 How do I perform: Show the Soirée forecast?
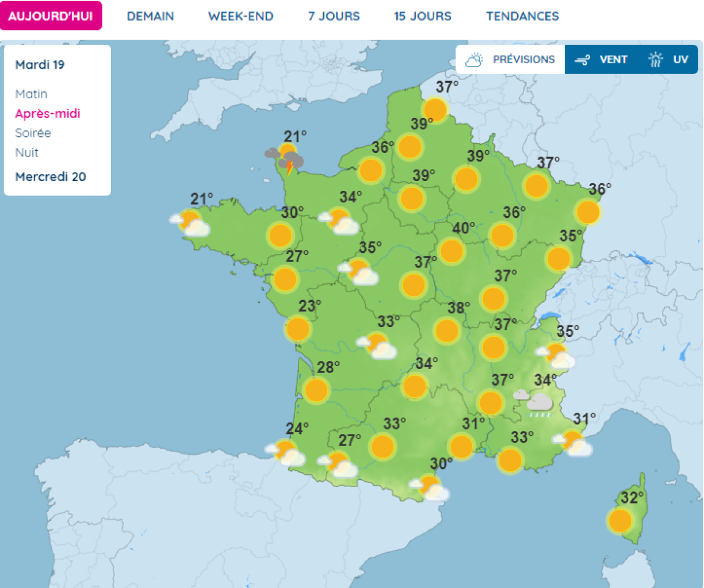(x=33, y=133)
